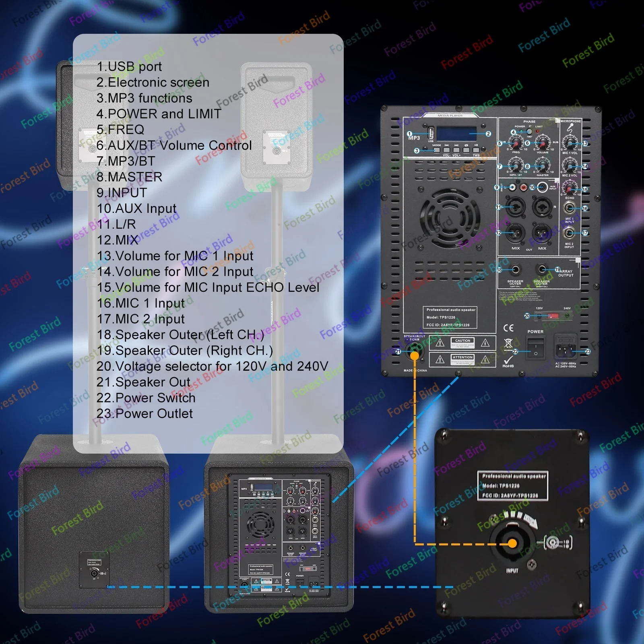Click the MASTER volume knob
Screen dimensions: 644x644
543,165
